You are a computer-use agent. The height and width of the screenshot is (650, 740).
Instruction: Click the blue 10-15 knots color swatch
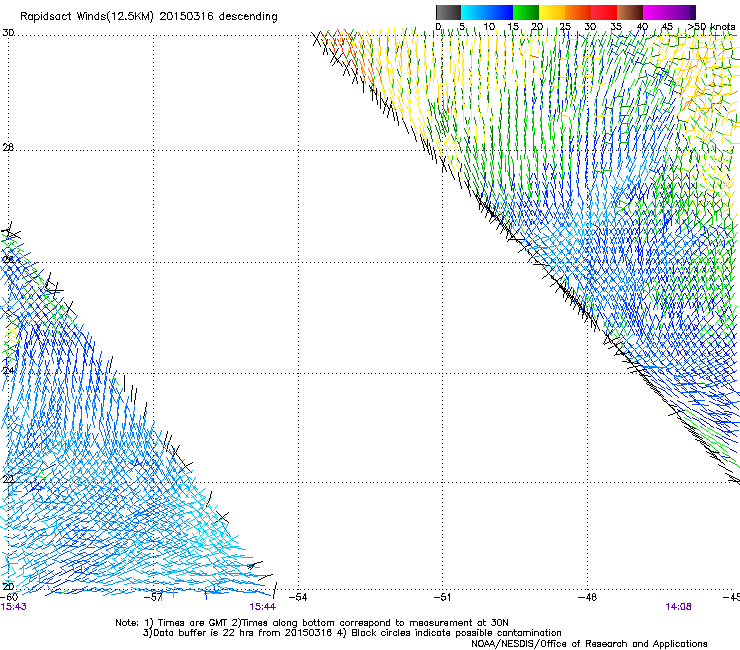click(500, 12)
